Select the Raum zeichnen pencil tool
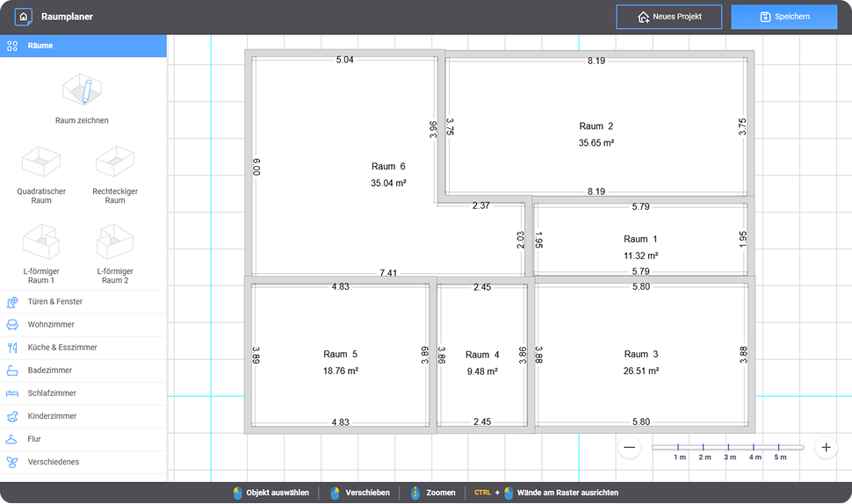This screenshot has height=504, width=852. pos(82,91)
